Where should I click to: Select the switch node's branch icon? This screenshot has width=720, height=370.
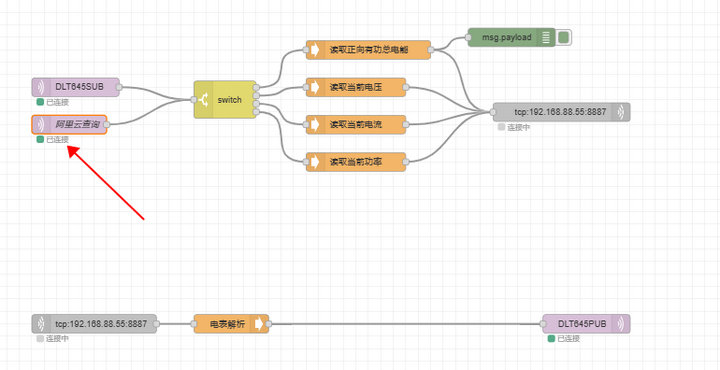coord(203,100)
